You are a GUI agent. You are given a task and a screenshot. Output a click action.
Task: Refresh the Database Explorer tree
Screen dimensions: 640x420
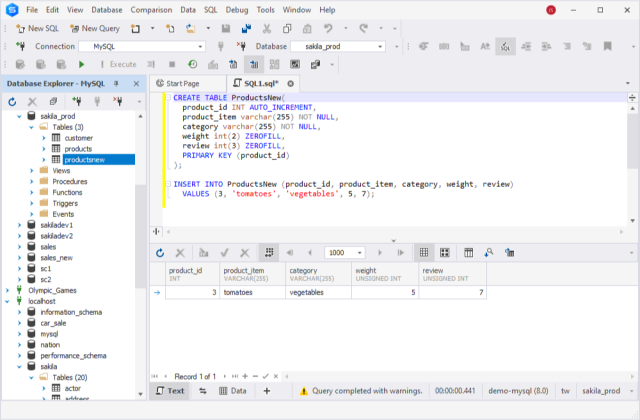12,102
